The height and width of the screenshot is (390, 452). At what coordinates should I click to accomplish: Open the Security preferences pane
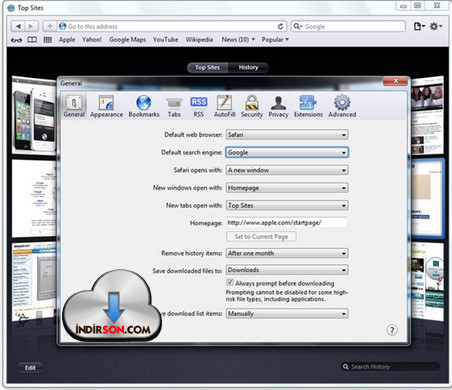(x=252, y=106)
